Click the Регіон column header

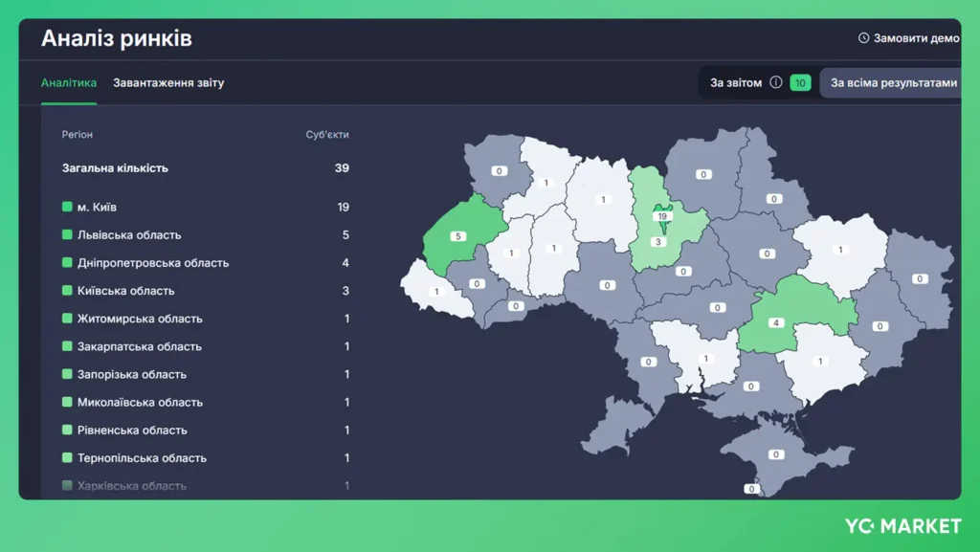pos(77,134)
